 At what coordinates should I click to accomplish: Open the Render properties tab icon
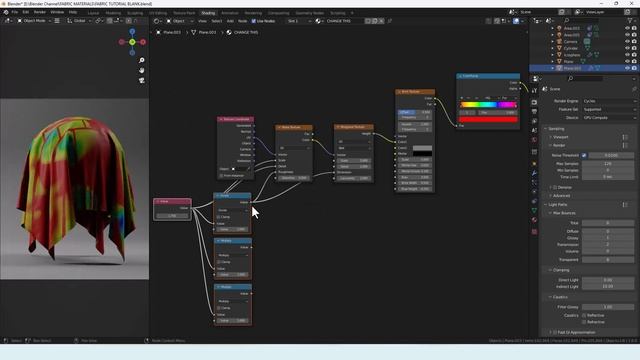tap(534, 102)
